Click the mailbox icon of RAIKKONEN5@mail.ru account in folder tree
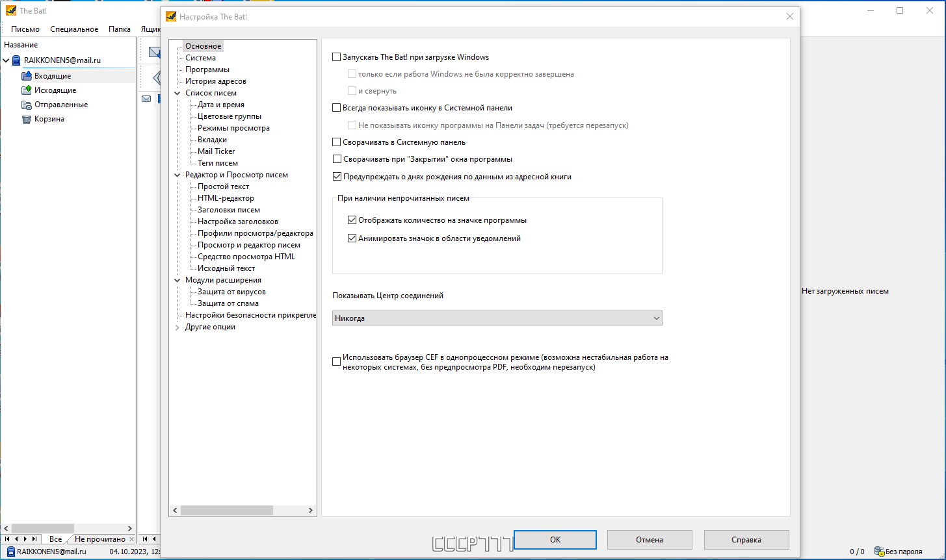 tap(16, 60)
